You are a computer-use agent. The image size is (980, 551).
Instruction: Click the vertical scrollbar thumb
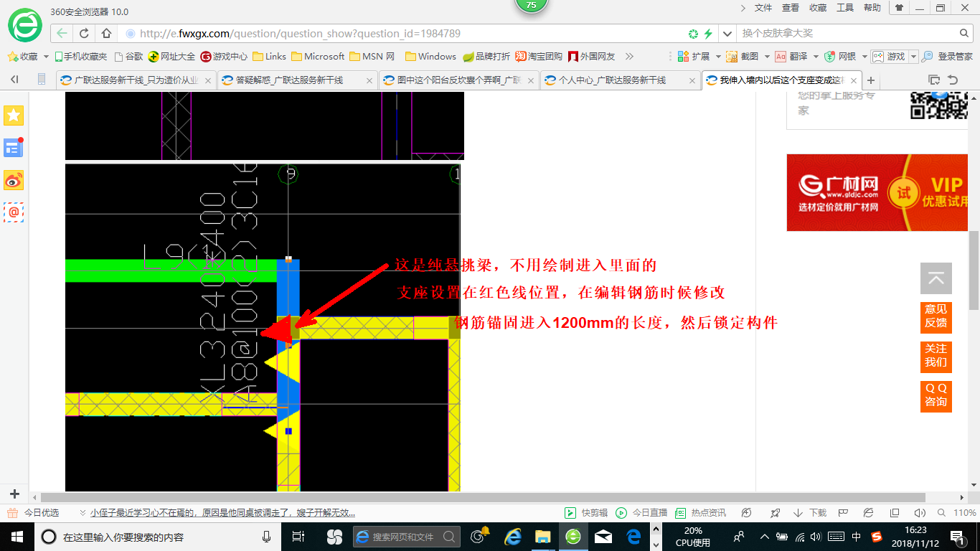pos(974,270)
